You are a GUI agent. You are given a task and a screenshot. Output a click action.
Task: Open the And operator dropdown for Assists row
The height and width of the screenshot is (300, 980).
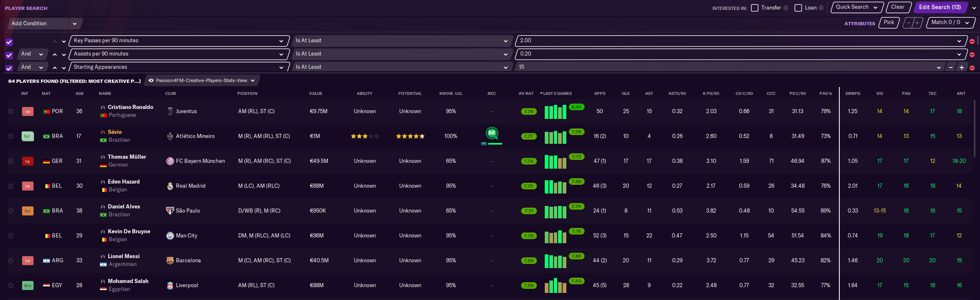[32, 54]
